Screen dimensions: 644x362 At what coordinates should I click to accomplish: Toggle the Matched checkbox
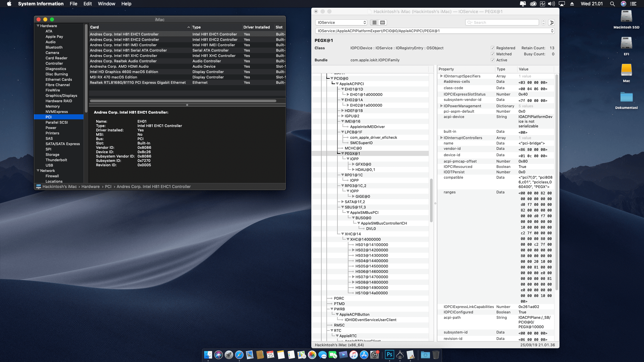tap(493, 54)
